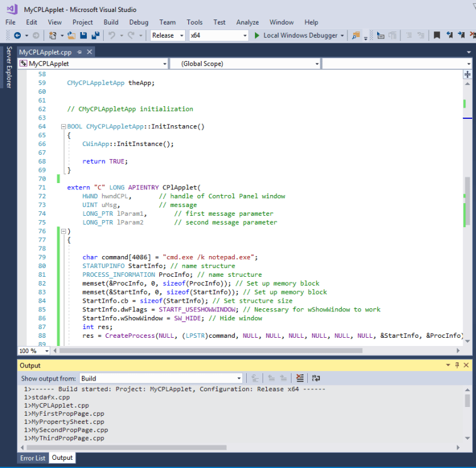This screenshot has width=476, height=468.
Task: Click Go to Next Message output icon
Action: [x=283, y=378]
